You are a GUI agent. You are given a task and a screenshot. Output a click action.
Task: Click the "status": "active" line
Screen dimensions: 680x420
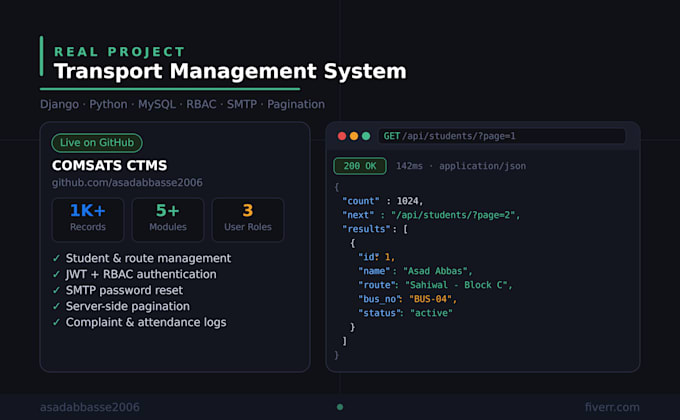405,313
